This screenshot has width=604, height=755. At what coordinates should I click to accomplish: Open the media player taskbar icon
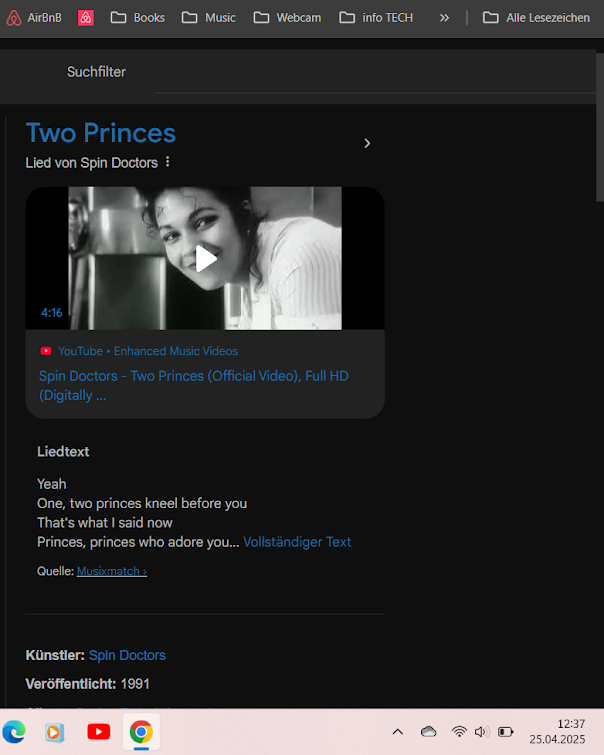point(55,732)
